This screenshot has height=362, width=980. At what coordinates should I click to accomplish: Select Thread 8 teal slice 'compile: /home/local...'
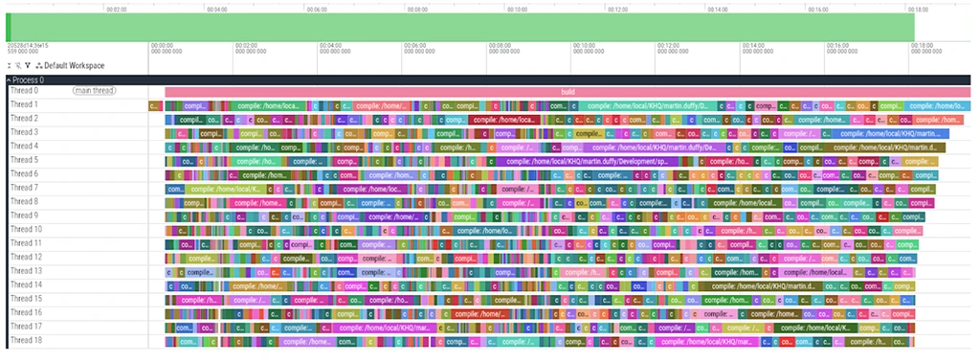(x=744, y=203)
